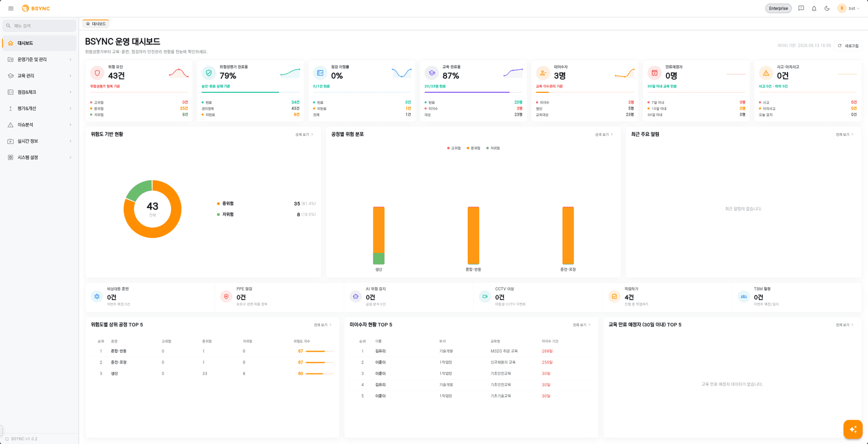
Task: Click the Enterprise badge
Action: click(778, 9)
